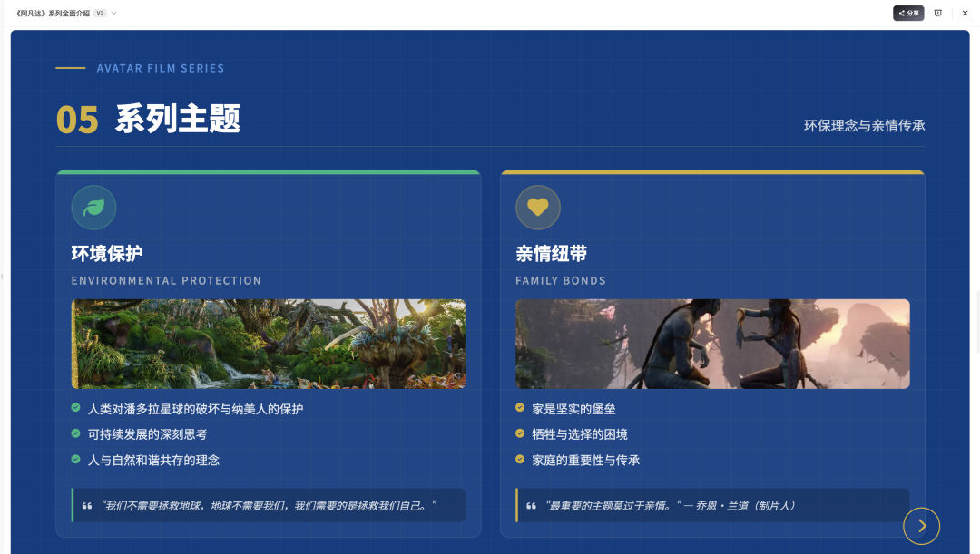Screen dimensions: 980x554
Task: Click check icon beside 家是坚实的堡垒
Action: [520, 408]
